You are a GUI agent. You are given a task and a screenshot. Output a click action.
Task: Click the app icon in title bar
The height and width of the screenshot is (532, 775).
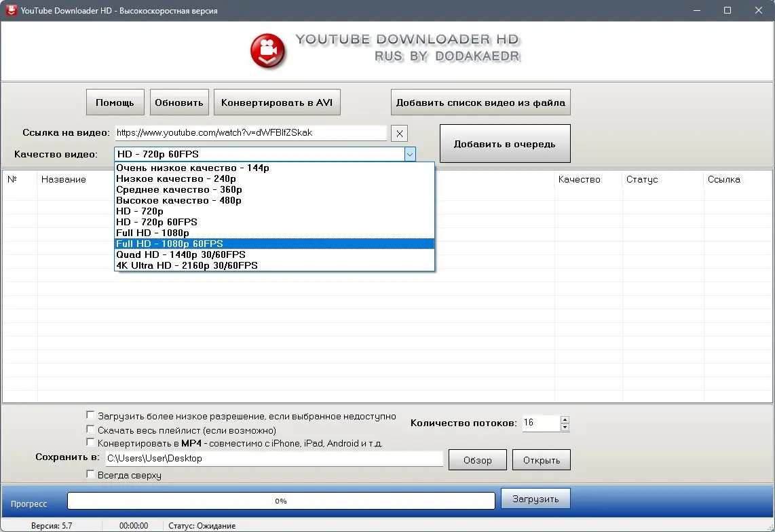click(11, 10)
